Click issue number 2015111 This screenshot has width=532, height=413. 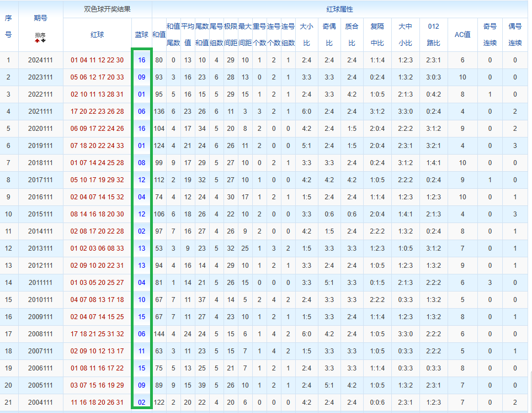[40, 214]
